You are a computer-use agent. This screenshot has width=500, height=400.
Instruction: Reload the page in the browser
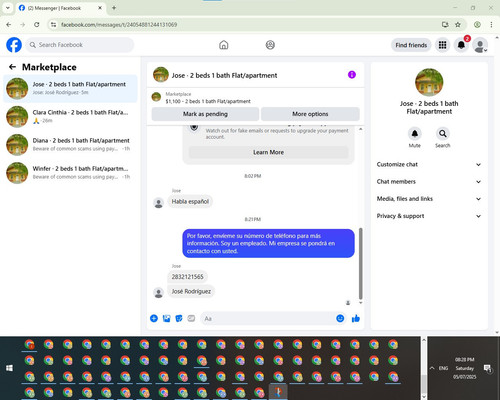tap(37, 24)
